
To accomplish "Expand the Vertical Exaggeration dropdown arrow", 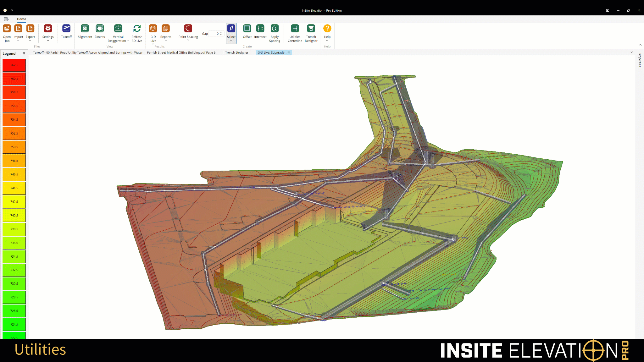I will (x=128, y=41).
